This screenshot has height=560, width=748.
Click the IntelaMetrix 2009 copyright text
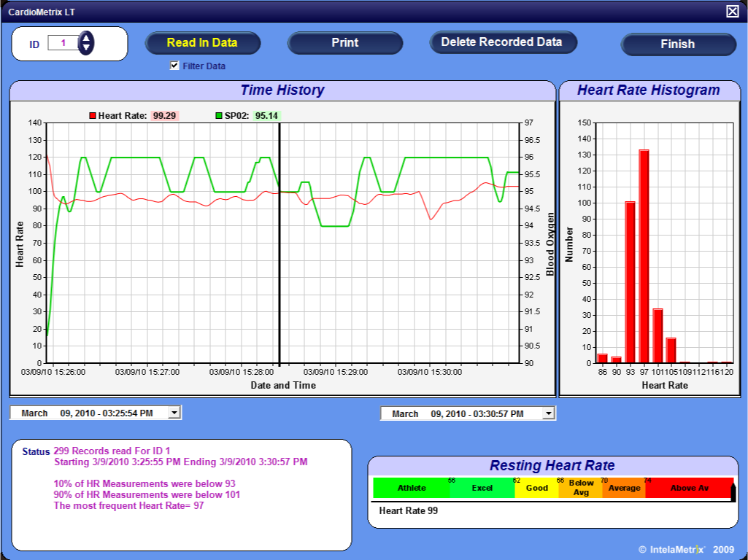(x=687, y=550)
